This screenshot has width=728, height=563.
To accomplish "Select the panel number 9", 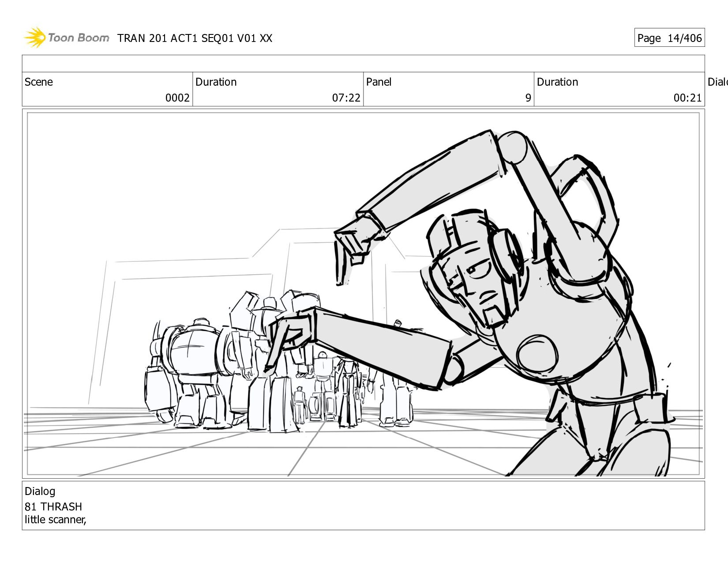I will 528,98.
